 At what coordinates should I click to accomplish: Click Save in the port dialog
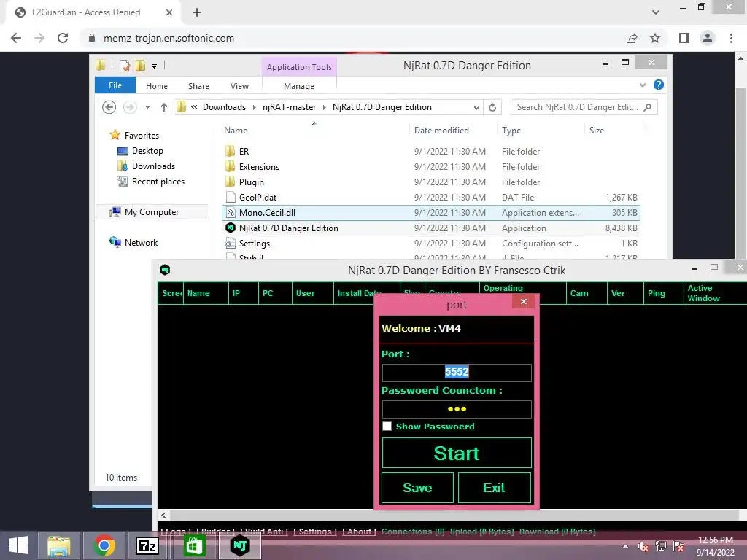click(x=417, y=488)
